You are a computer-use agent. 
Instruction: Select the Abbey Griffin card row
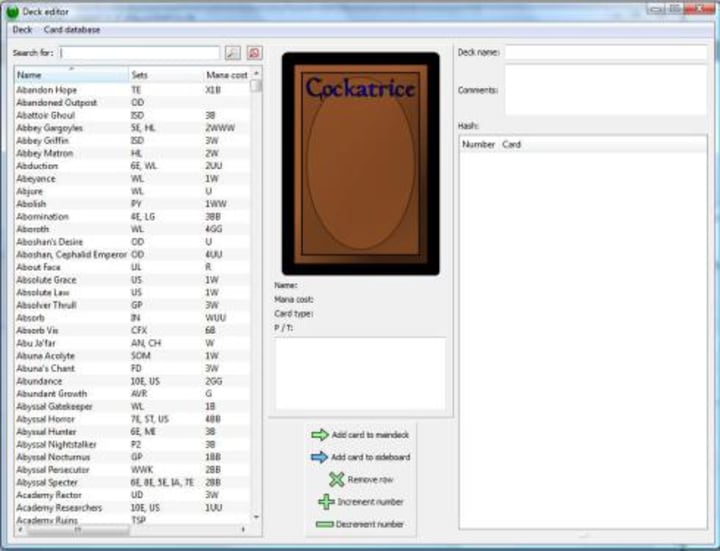(133, 141)
